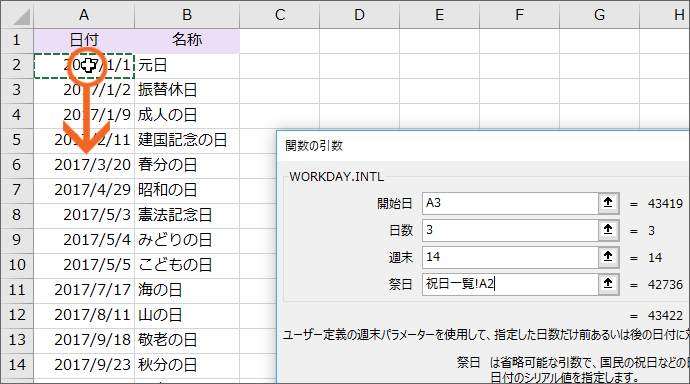Select row 7 header
Image resolution: width=690 pixels, height=384 pixels.
click(x=17, y=190)
